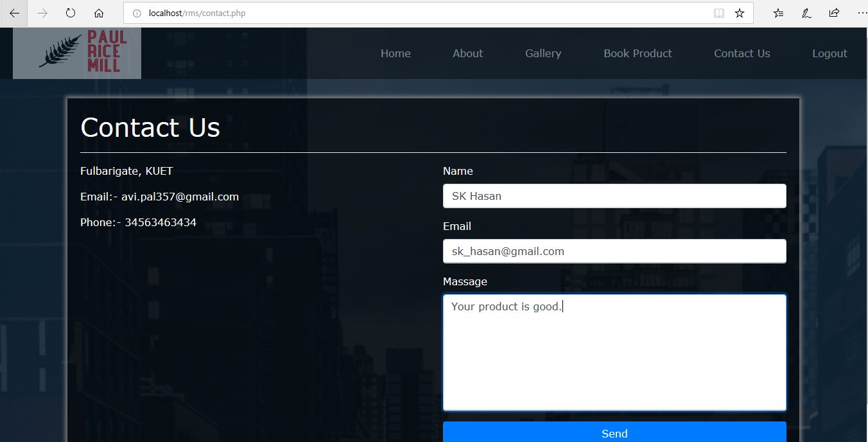868x442 pixels.
Task: Open the browser home page icon
Action: [99, 13]
